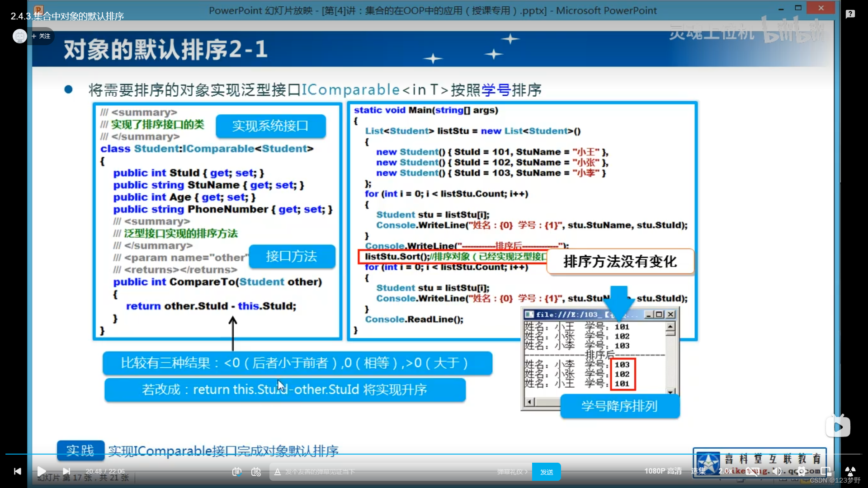The image size is (868, 488).
Task: Change the 2.0x playback speed
Action: (x=725, y=471)
